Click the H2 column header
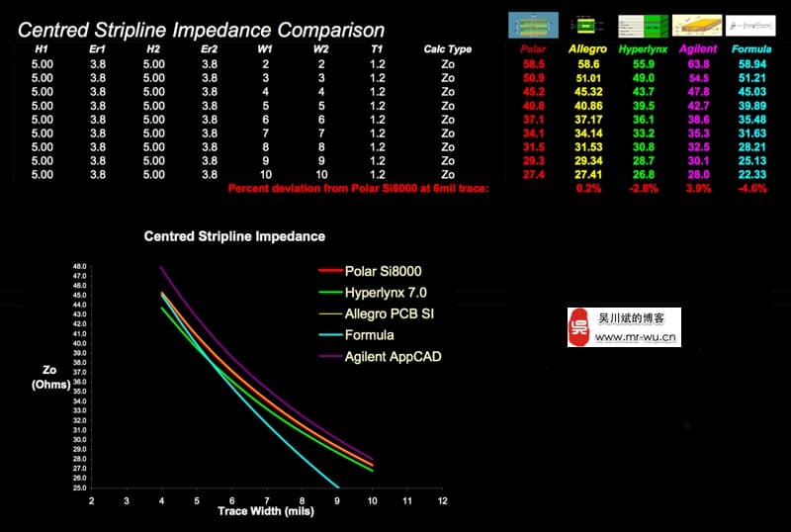 pos(153,49)
